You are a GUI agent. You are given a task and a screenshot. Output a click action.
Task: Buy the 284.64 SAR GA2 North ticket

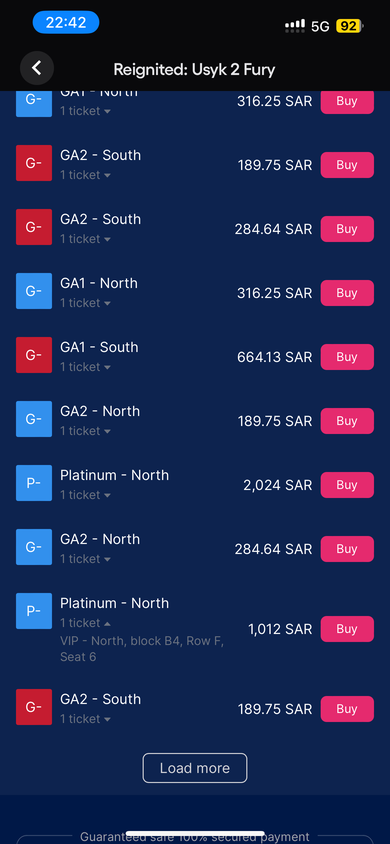[347, 549]
